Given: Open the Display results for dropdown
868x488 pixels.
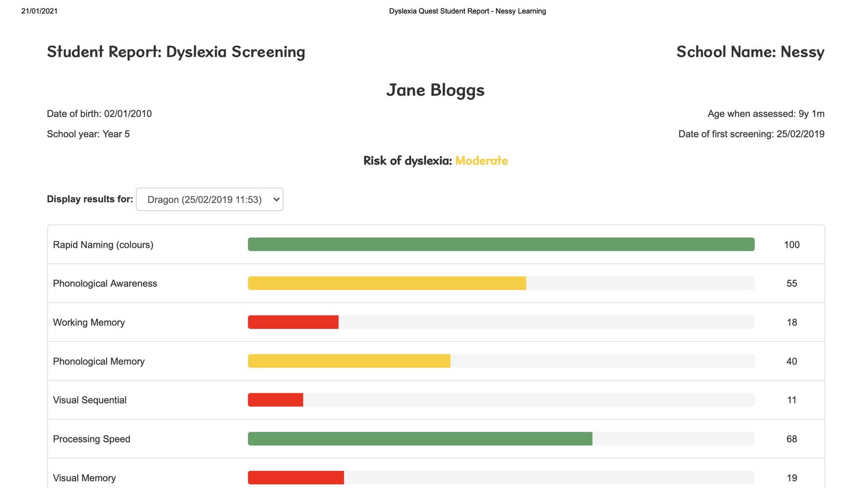Looking at the screenshot, I should click(209, 199).
